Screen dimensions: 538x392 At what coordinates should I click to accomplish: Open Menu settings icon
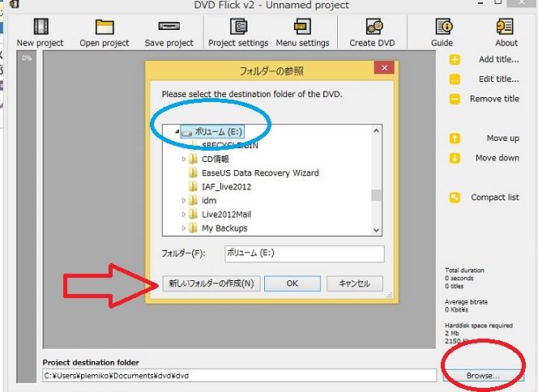point(302,27)
